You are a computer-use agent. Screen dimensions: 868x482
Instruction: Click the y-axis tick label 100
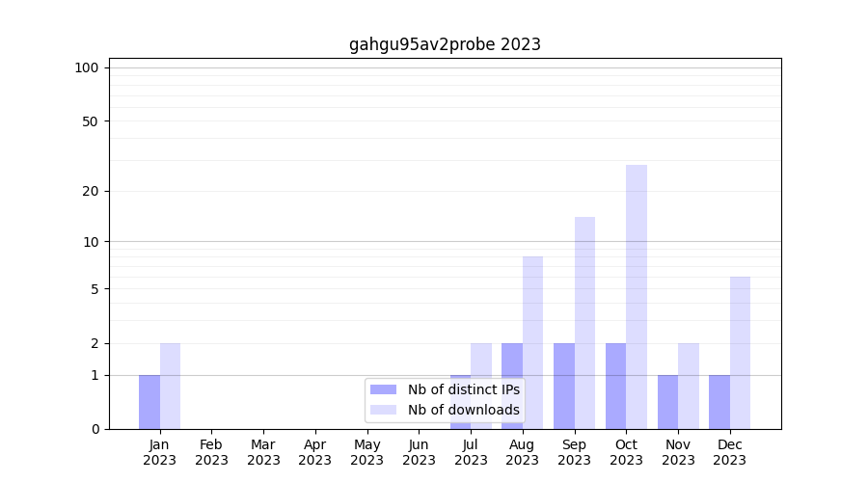pos(87,67)
